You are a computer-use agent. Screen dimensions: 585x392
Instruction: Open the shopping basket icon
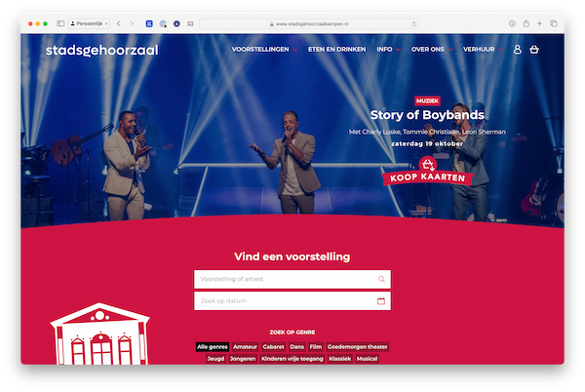(534, 49)
